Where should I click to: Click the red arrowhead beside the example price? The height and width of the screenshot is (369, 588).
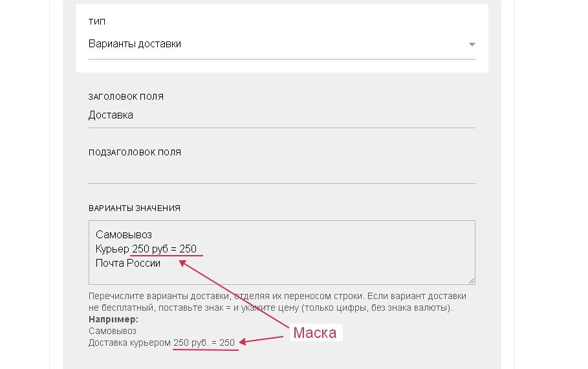pos(243,342)
